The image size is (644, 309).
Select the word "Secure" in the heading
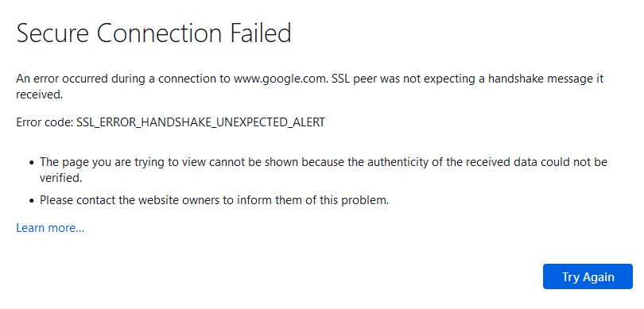pyautogui.click(x=52, y=33)
